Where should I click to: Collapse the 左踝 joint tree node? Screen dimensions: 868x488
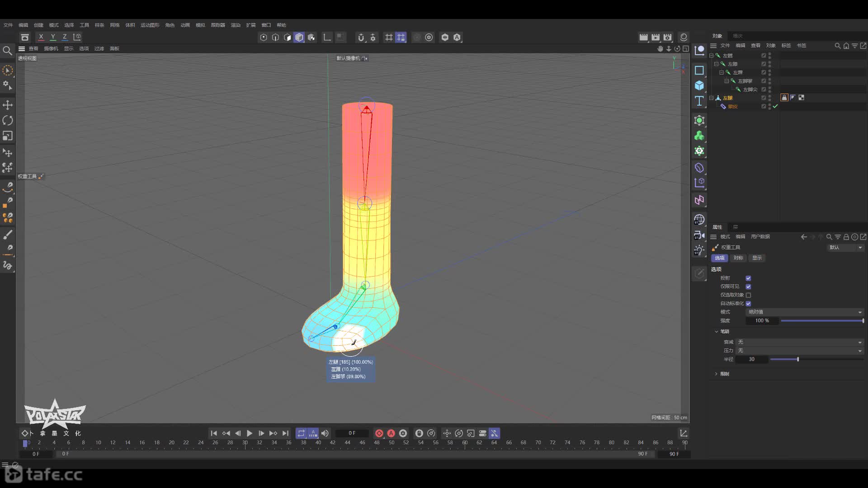click(721, 72)
